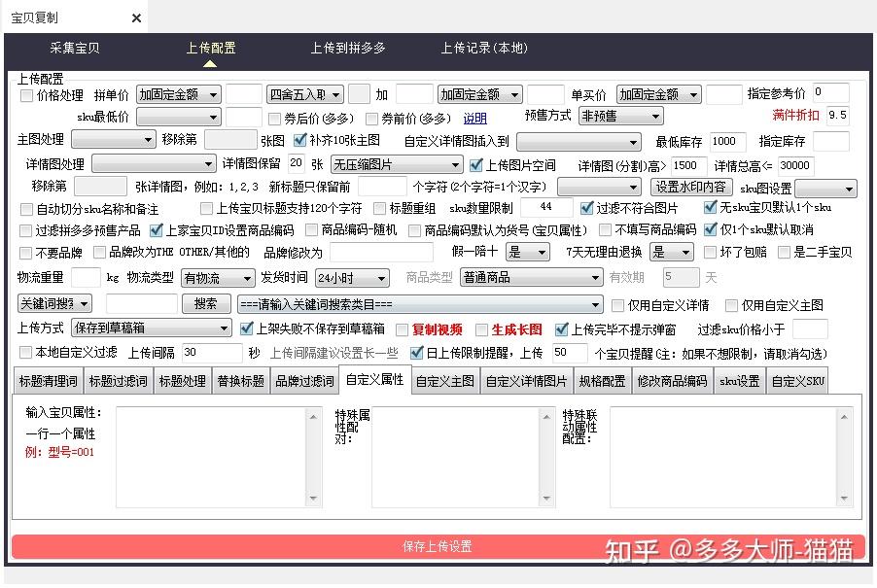Open the blue 说明 link

click(x=474, y=119)
